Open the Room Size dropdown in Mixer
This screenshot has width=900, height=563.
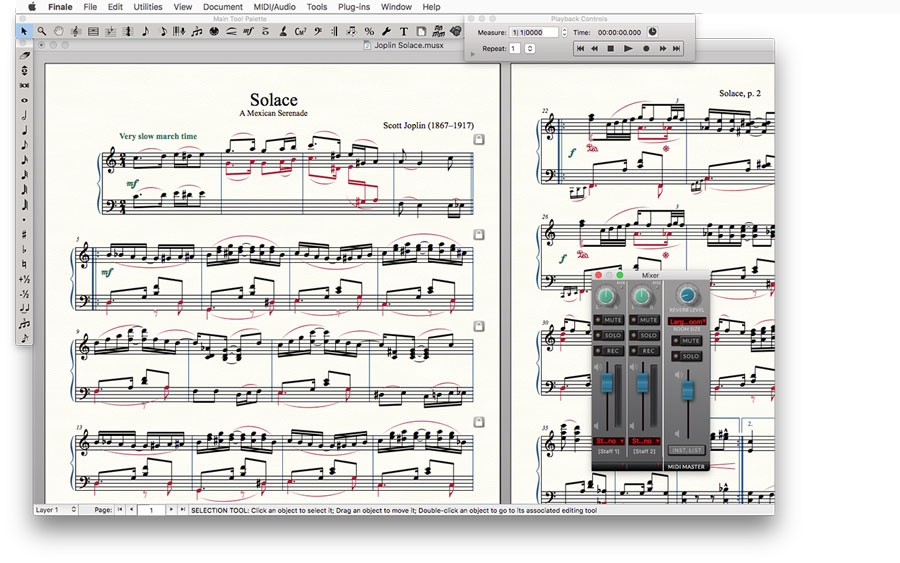686,322
